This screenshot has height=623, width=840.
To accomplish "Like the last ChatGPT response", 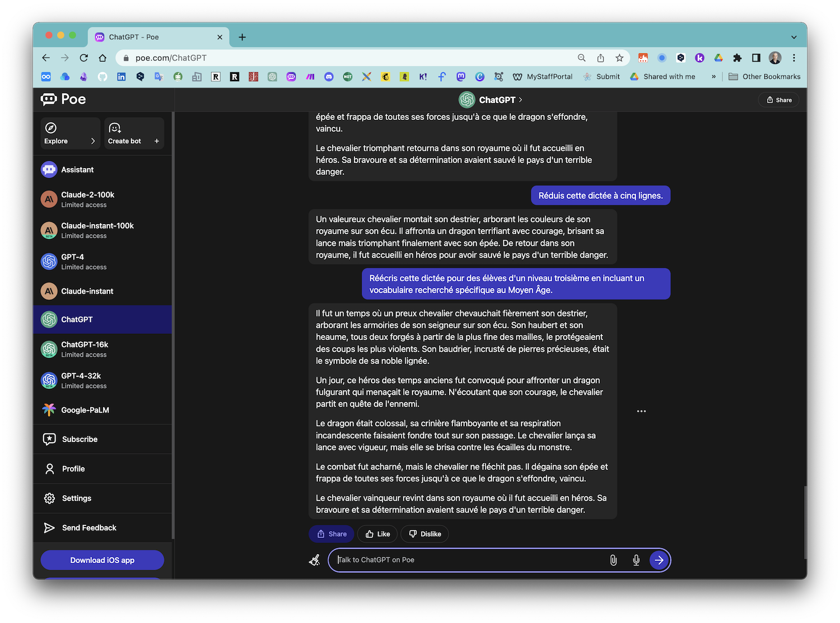I will coord(377,534).
